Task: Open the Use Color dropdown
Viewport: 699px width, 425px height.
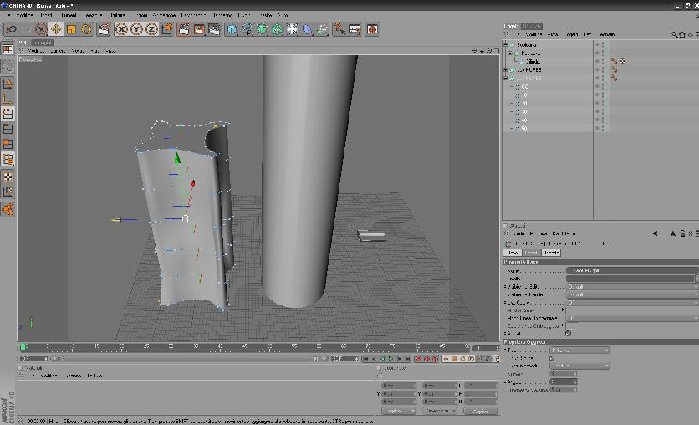Action: (632, 302)
